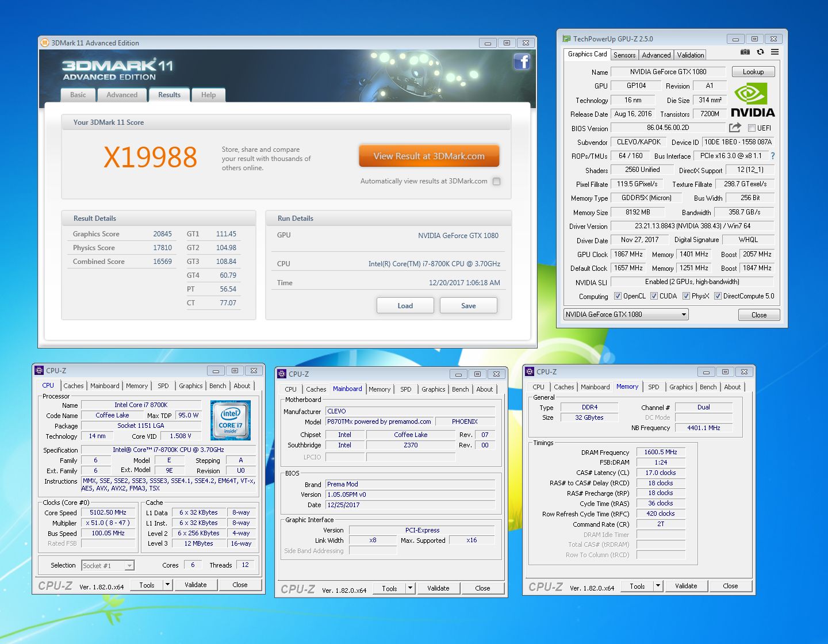Click View Result at 3DMark.com button

click(429, 156)
